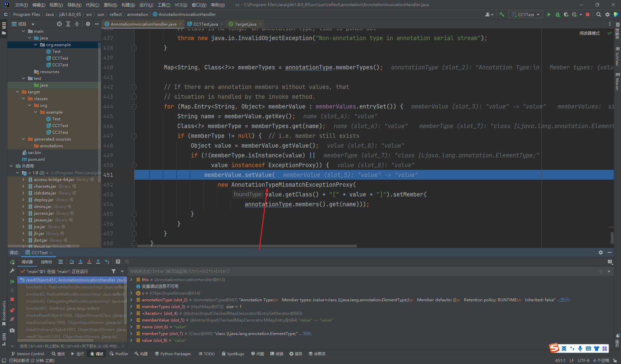Expand memberValue (slot_5) variable

pos(131,320)
